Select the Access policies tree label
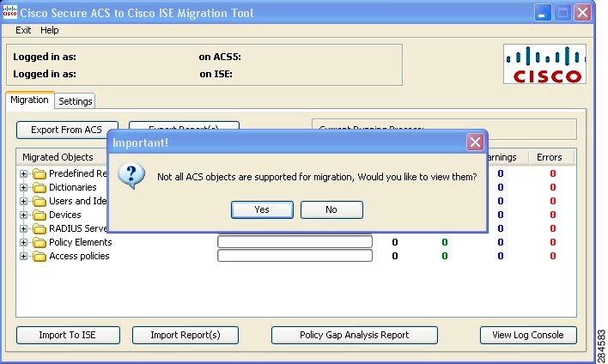This screenshot has width=608, height=364. point(80,256)
